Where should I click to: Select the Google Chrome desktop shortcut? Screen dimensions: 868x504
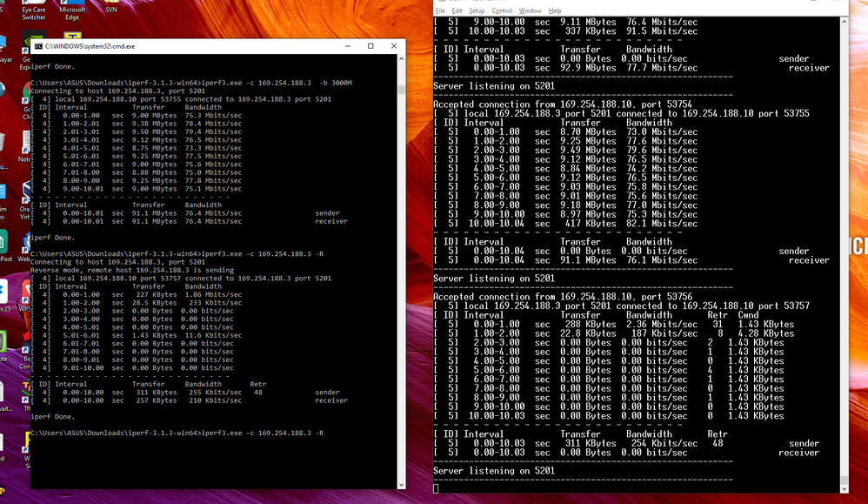point(27,100)
